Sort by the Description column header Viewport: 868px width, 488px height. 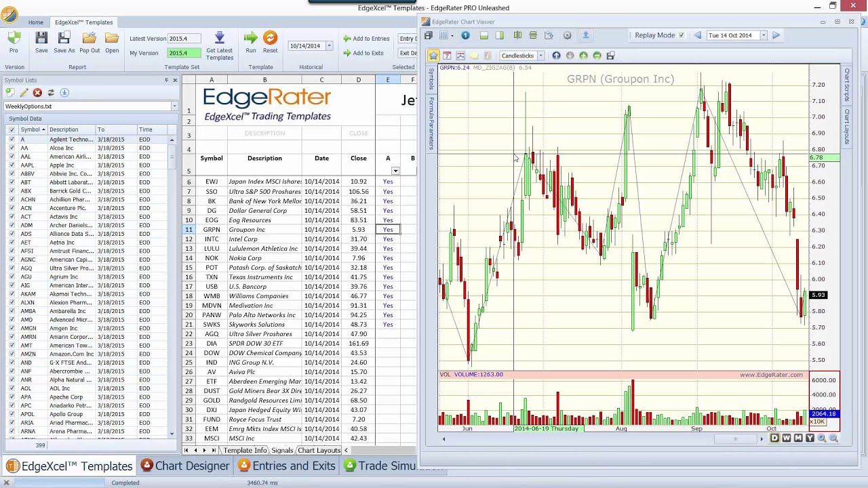coord(71,129)
